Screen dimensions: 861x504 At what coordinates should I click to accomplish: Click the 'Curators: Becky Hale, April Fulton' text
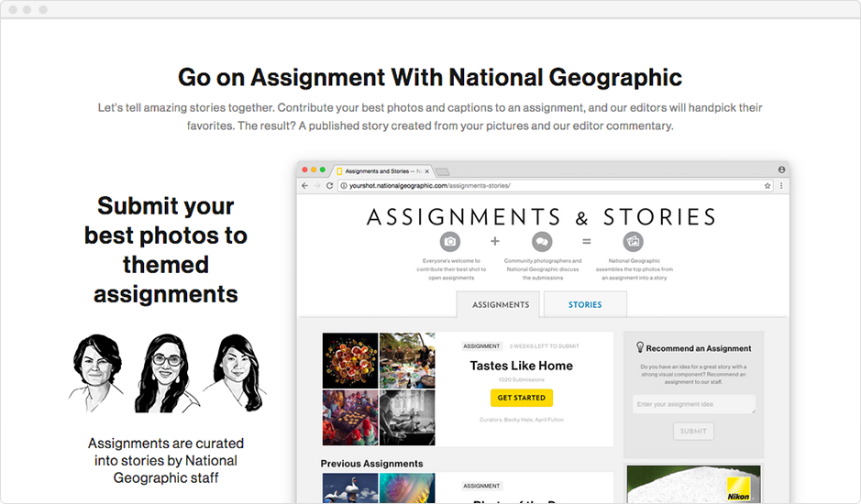click(521, 420)
